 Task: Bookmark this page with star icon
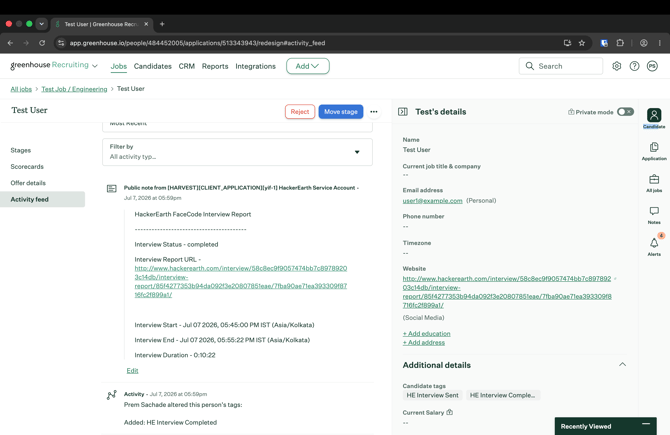pyautogui.click(x=582, y=43)
